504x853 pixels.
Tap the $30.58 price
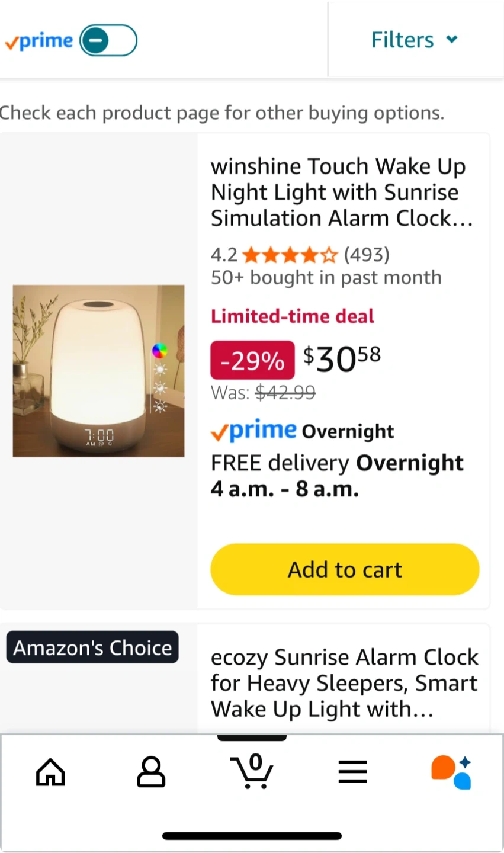[342, 359]
